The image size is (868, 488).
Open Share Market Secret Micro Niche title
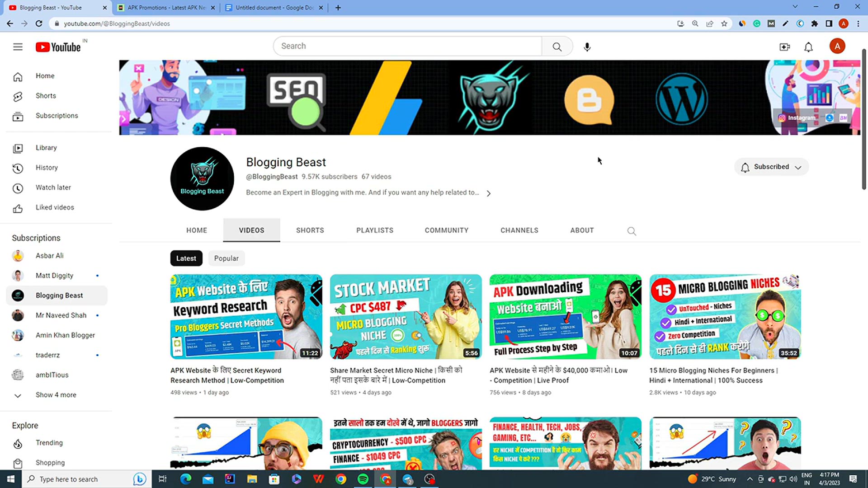[396, 375]
